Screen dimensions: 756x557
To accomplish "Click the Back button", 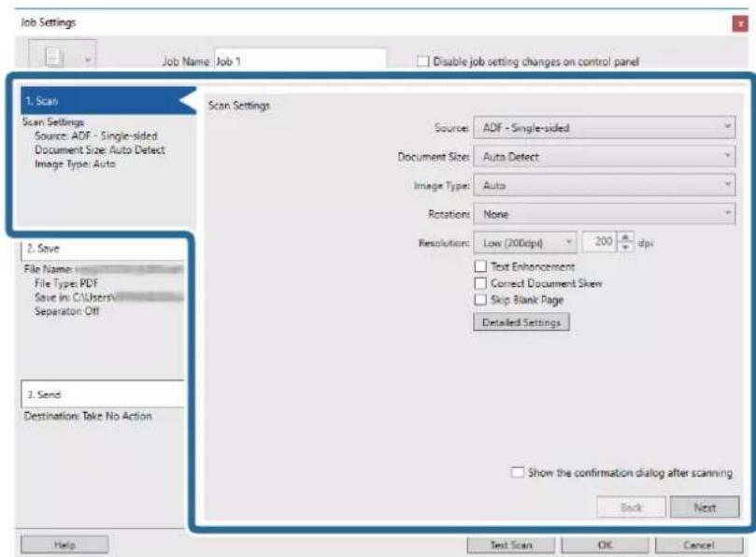I will [631, 507].
